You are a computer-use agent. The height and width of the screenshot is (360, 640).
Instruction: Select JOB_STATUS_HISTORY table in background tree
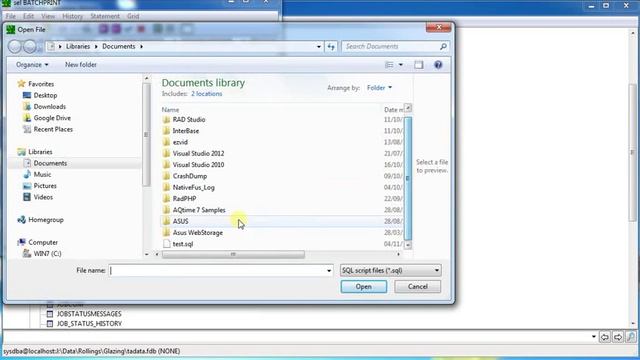[x=89, y=324]
